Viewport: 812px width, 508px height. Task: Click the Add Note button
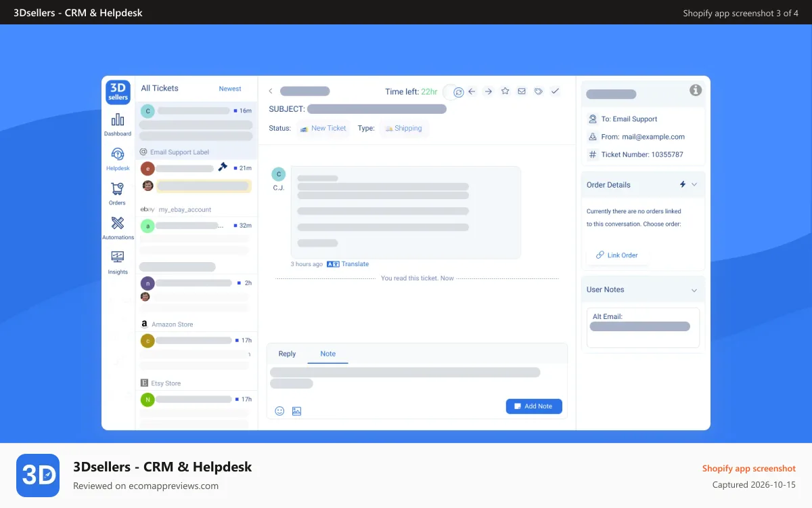coord(534,406)
